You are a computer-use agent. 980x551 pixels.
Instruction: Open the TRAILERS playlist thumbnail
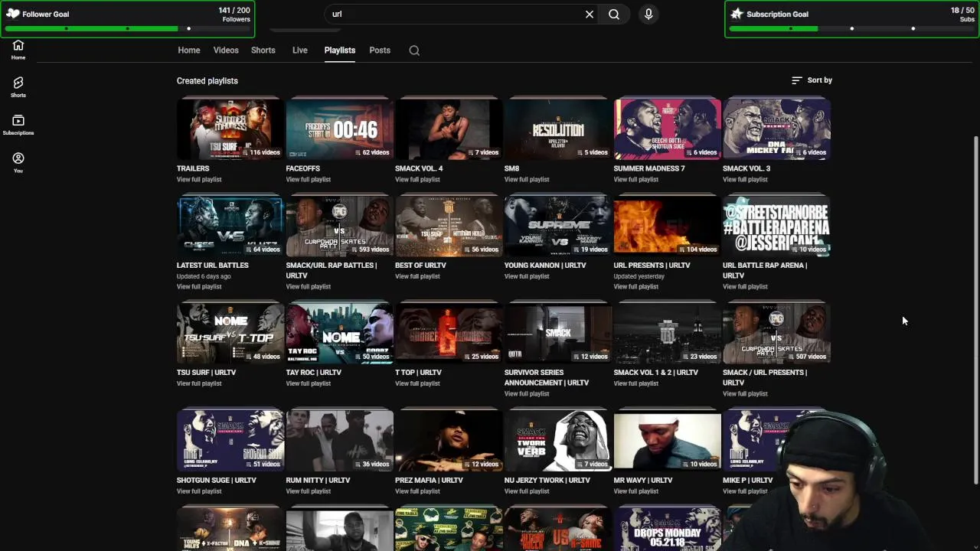[x=230, y=129]
